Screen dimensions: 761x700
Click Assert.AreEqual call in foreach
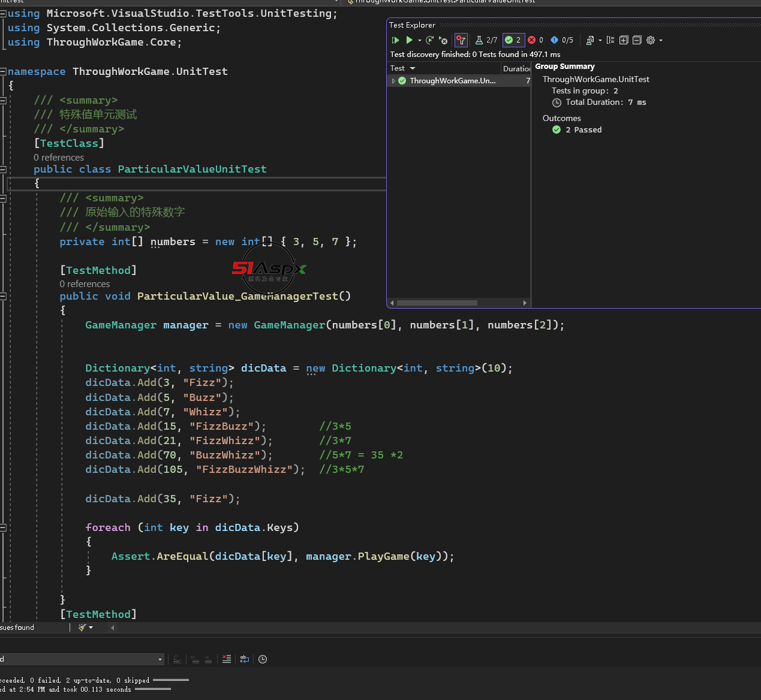(160, 556)
